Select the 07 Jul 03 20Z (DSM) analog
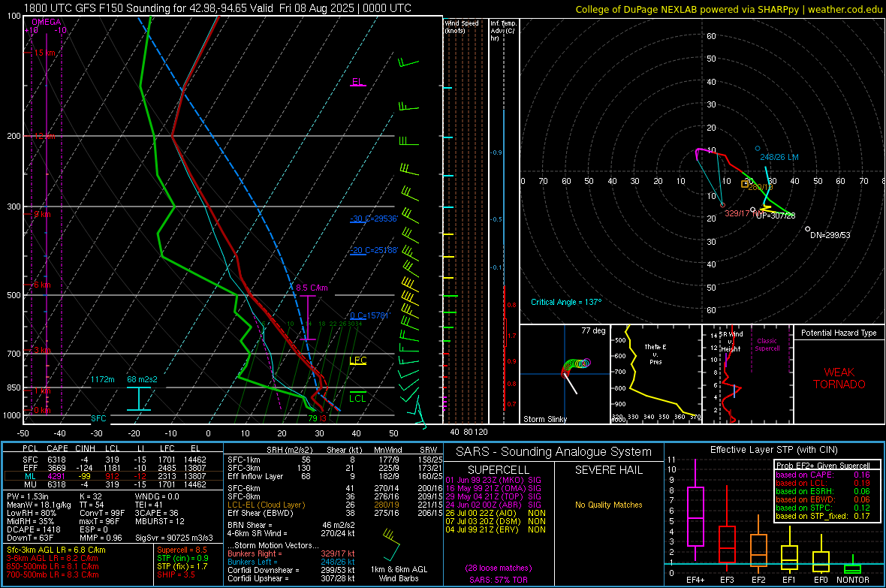Screen dimensions: 886x588 (x=495, y=521)
